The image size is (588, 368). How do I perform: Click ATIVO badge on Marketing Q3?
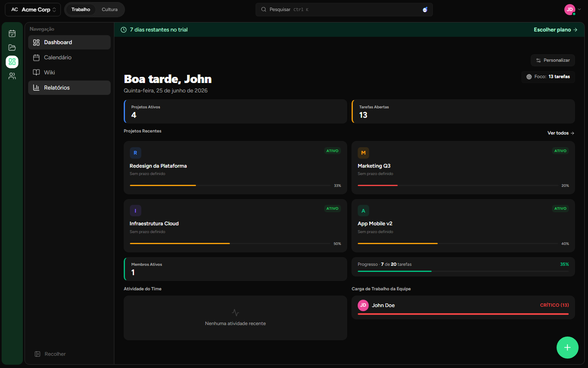point(560,151)
